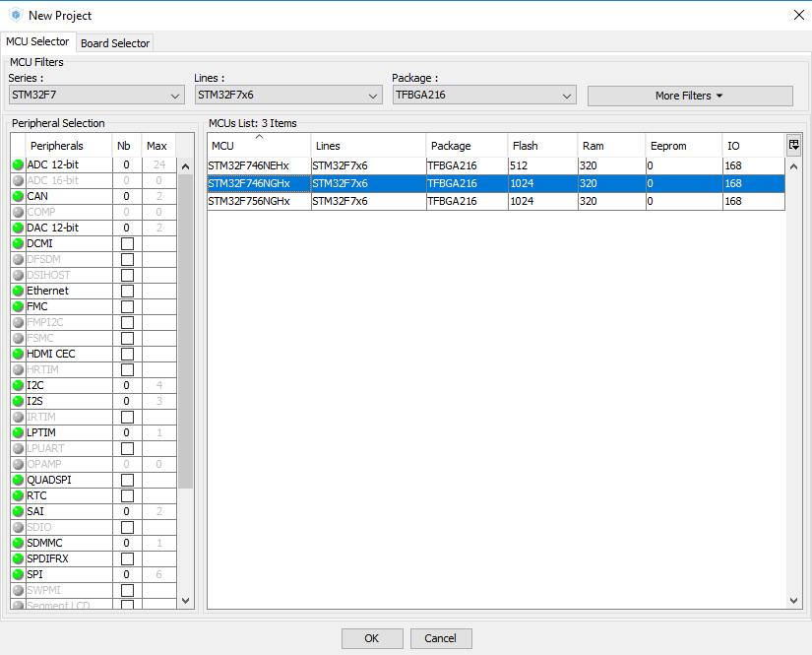The height and width of the screenshot is (655, 812).
Task: Open the column chooser icon in MCU list header
Action: tap(794, 145)
